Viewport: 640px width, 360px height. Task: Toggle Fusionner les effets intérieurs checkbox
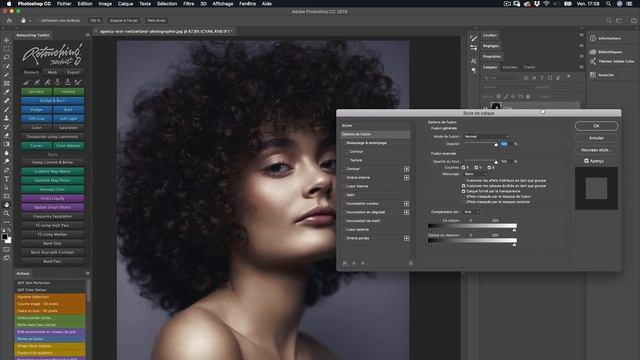pyautogui.click(x=463, y=180)
